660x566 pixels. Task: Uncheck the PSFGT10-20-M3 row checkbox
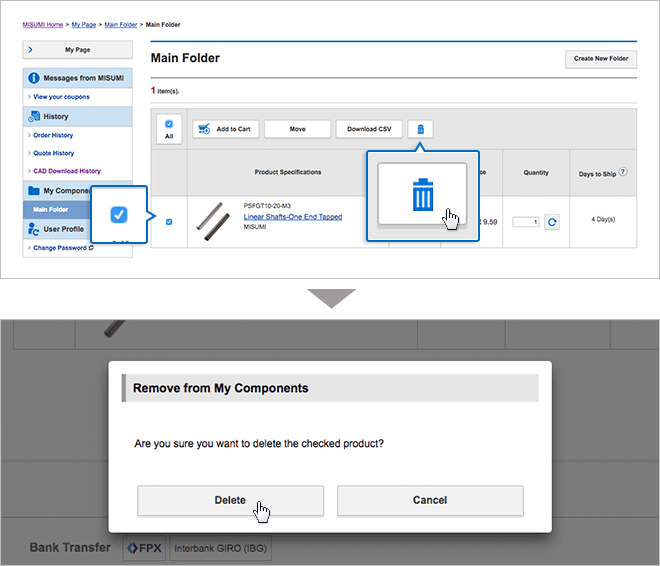168,221
